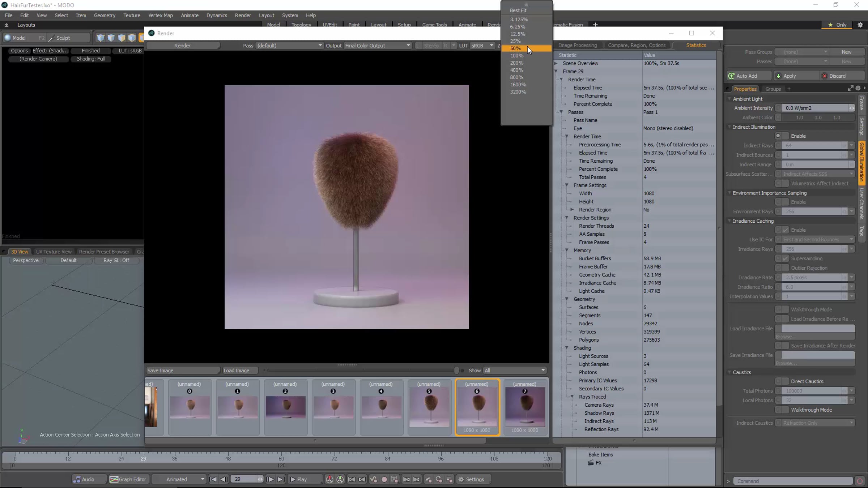Collapse the Memory statistics section
The image size is (868, 488).
[x=567, y=251]
